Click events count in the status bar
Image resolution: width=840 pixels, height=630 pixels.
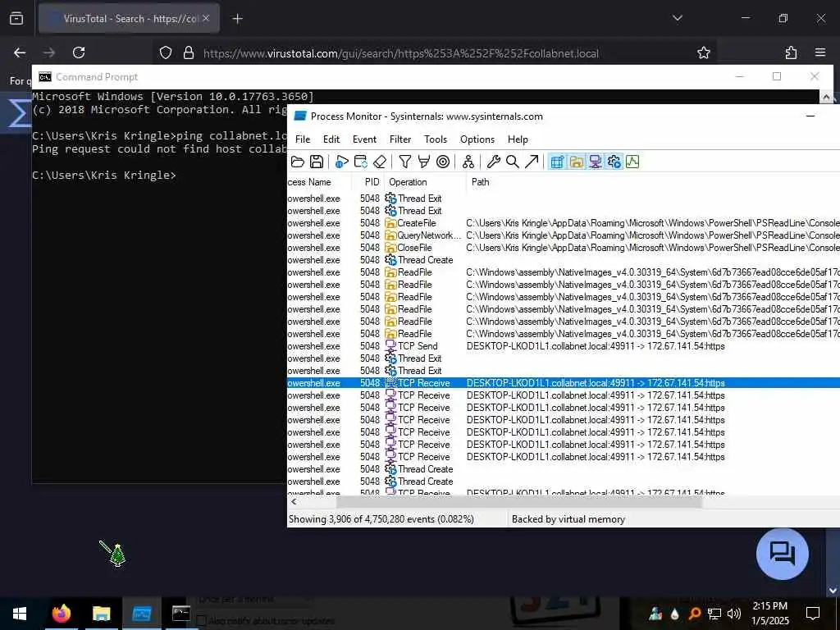tap(381, 519)
